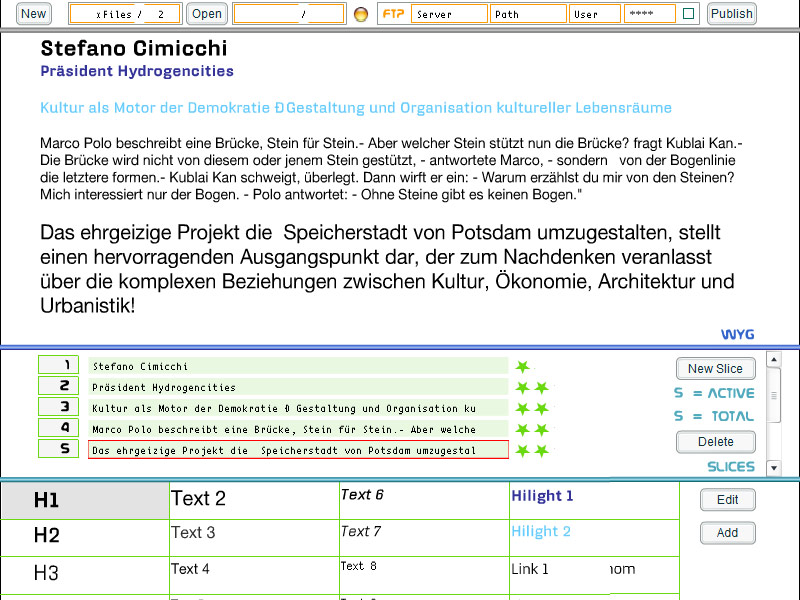
Task: Click the 'Das ehrgeizige Projekt' preview paragraph
Action: (387, 269)
